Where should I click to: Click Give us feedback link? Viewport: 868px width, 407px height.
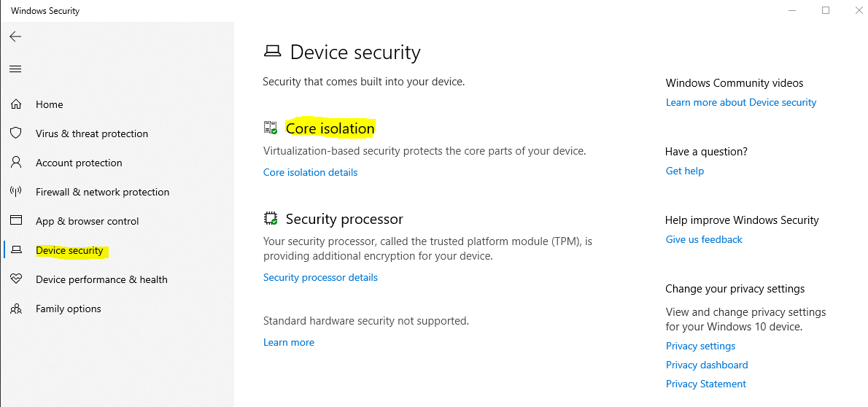tap(704, 239)
